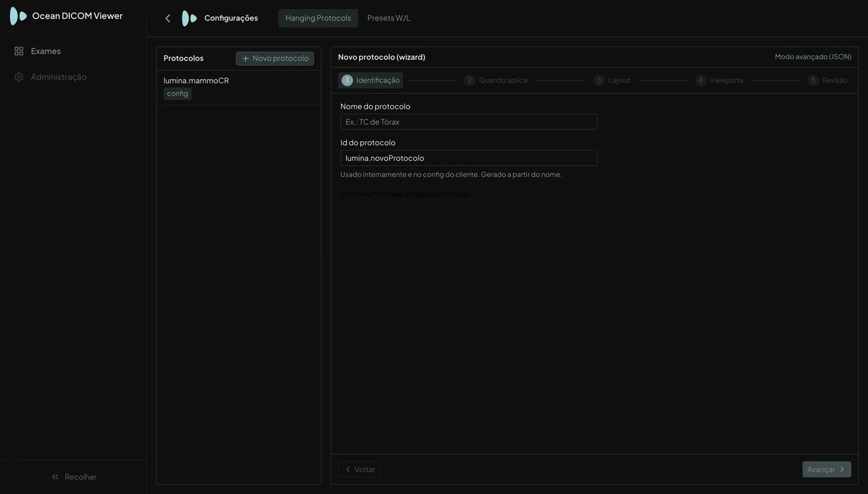The image size is (868, 494).
Task: Open the Exames grid icon in sidebar
Action: 19,51
